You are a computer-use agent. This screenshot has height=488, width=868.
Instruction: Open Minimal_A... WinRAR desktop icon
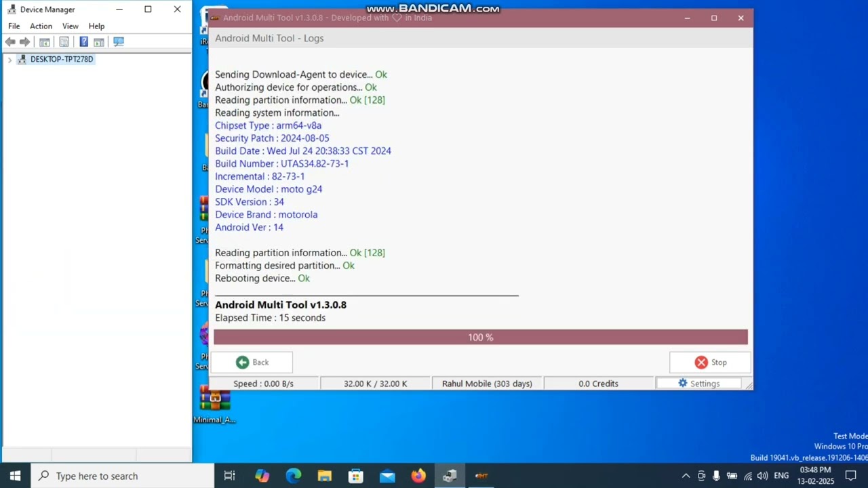click(x=215, y=405)
